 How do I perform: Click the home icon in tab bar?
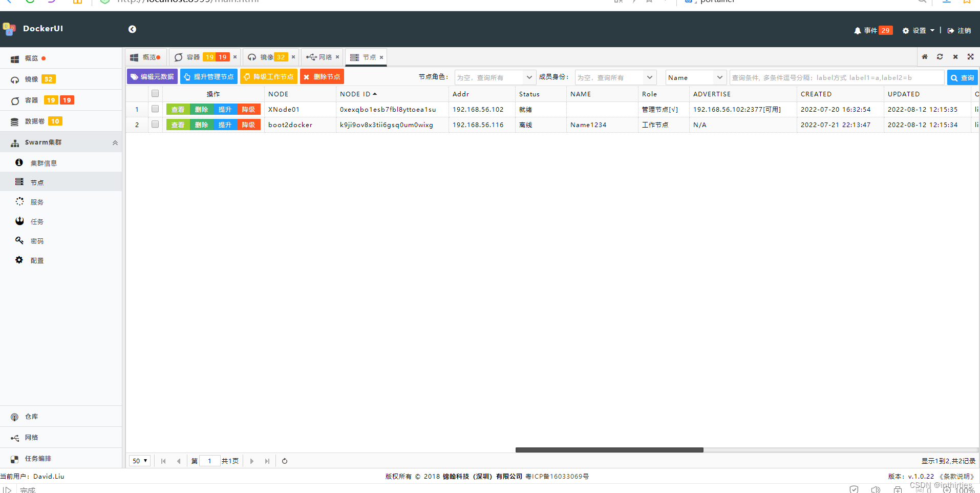click(x=925, y=57)
